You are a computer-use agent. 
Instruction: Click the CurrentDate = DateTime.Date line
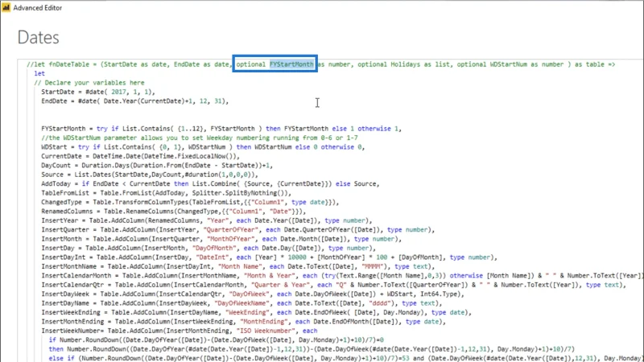pyautogui.click(x=140, y=156)
